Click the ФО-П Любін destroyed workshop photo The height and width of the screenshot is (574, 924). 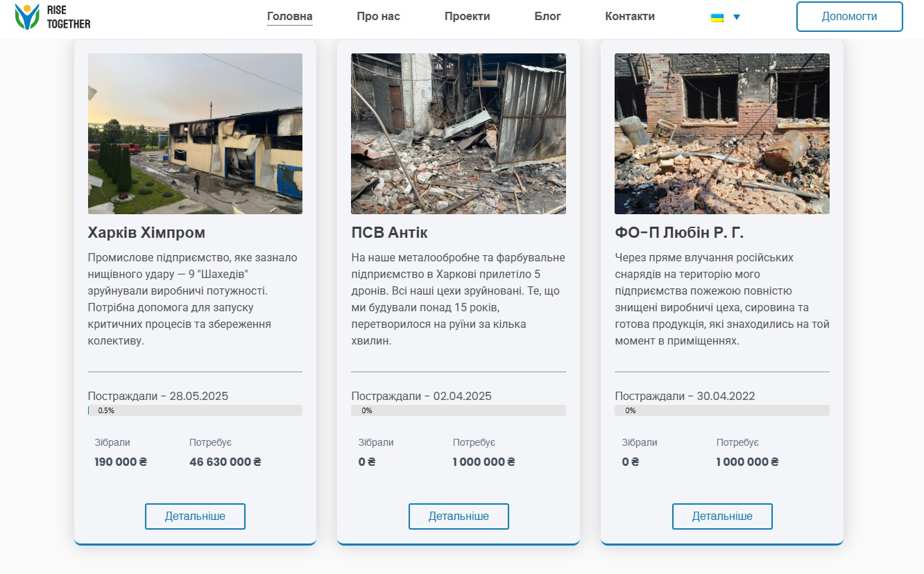722,134
